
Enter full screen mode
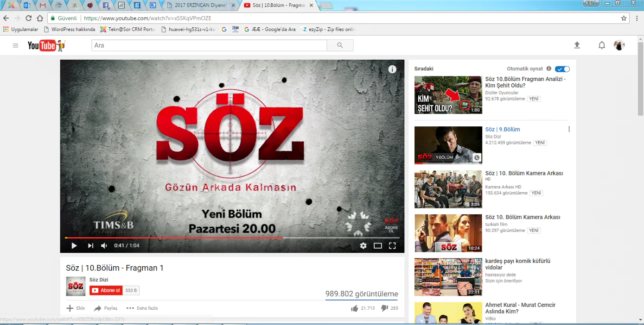pos(392,246)
